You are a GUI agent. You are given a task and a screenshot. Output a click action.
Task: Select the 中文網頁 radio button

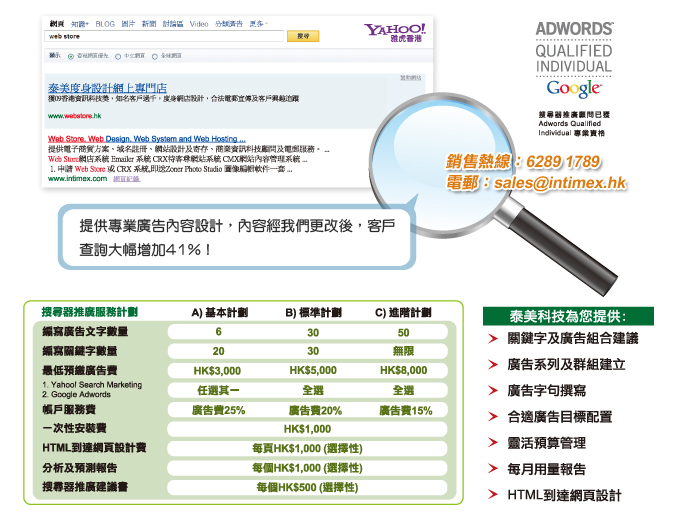[x=117, y=56]
